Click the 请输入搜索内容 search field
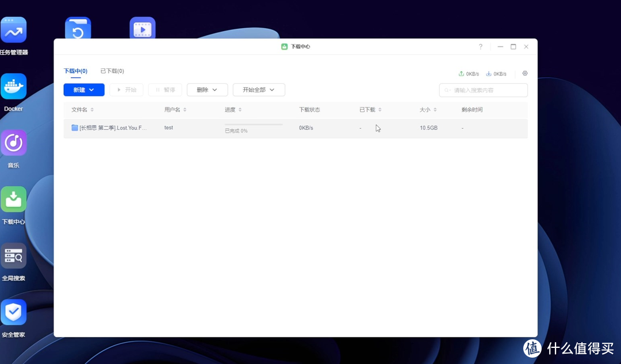Viewport: 621px width, 364px height. click(483, 90)
